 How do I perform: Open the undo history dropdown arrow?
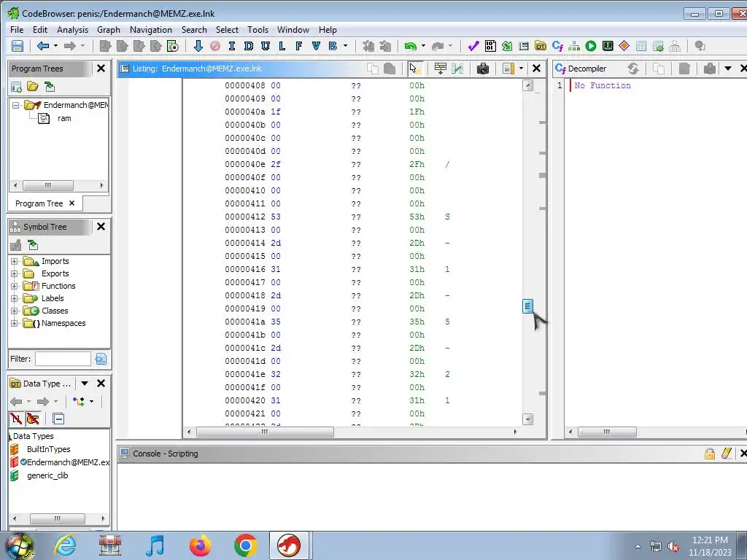point(423,46)
